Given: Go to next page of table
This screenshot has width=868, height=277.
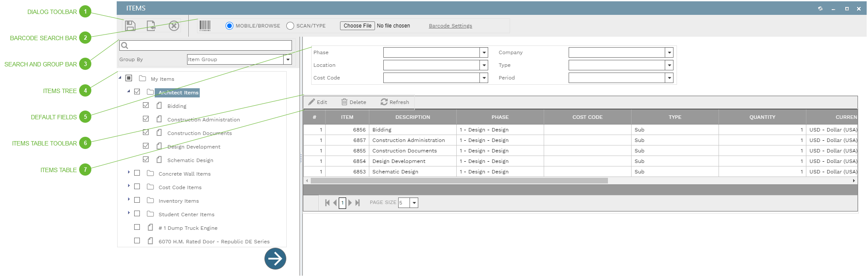Looking at the screenshot, I should [x=350, y=203].
